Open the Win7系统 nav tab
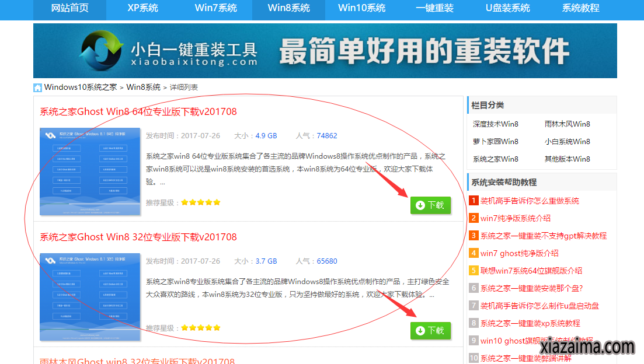 [215, 8]
